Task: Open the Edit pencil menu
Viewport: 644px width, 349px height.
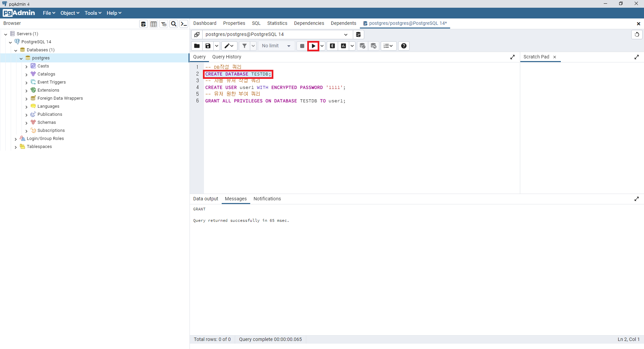Action: (229, 46)
